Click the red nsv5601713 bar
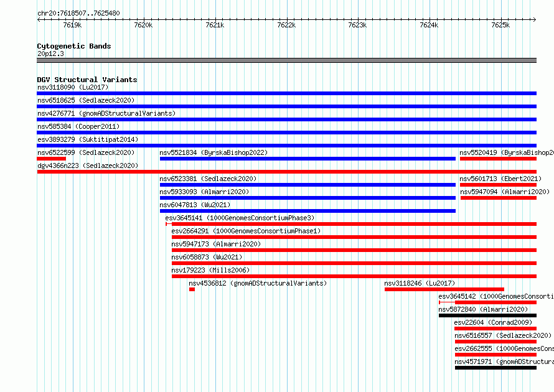The width and height of the screenshot is (554, 392). click(498, 185)
